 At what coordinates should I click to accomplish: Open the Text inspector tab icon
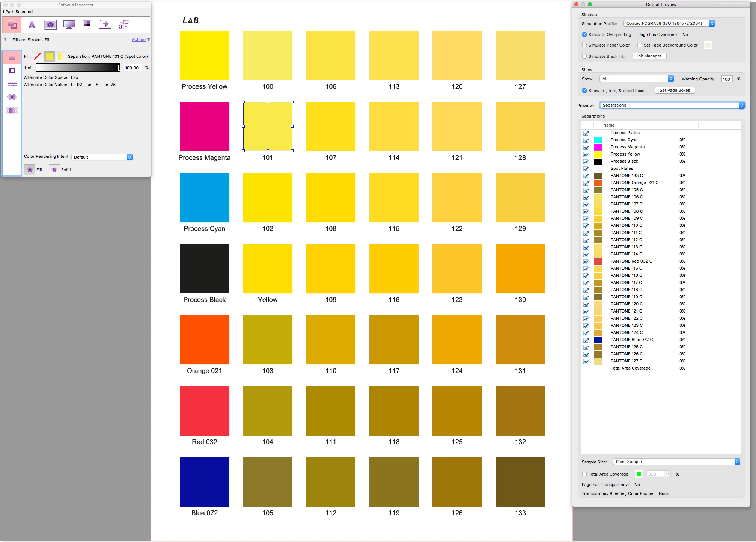pos(32,25)
